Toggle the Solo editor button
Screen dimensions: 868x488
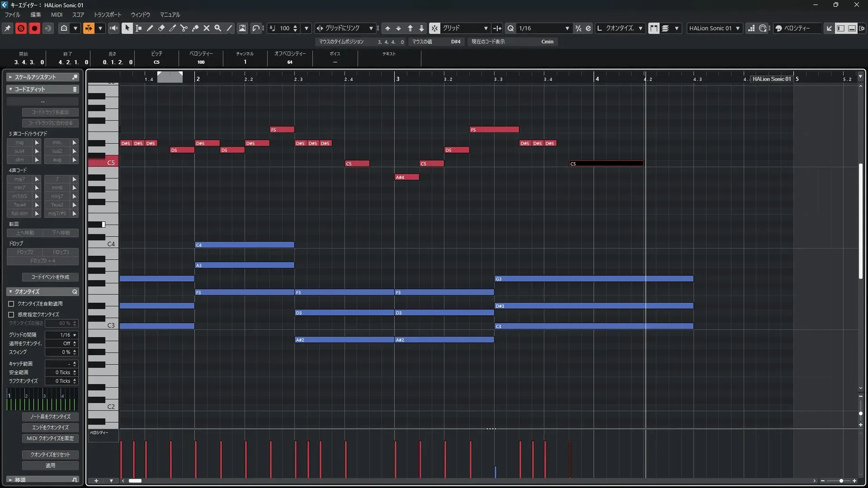click(21, 28)
